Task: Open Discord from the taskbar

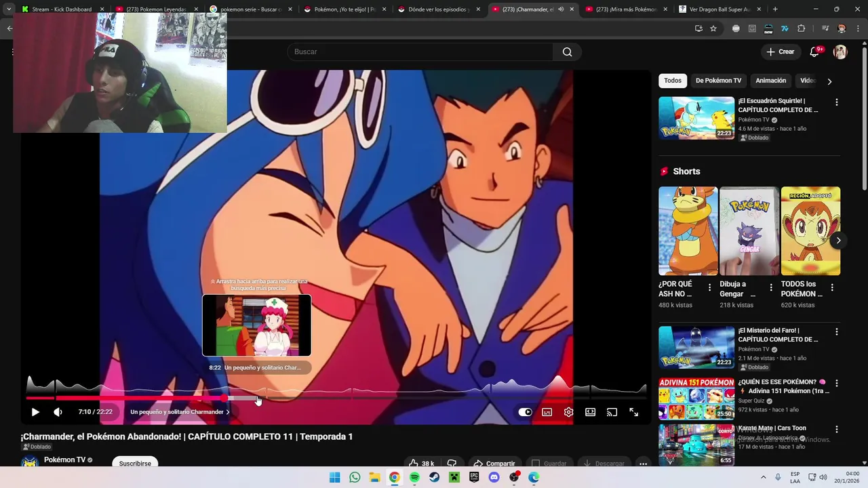Action: pos(494,477)
